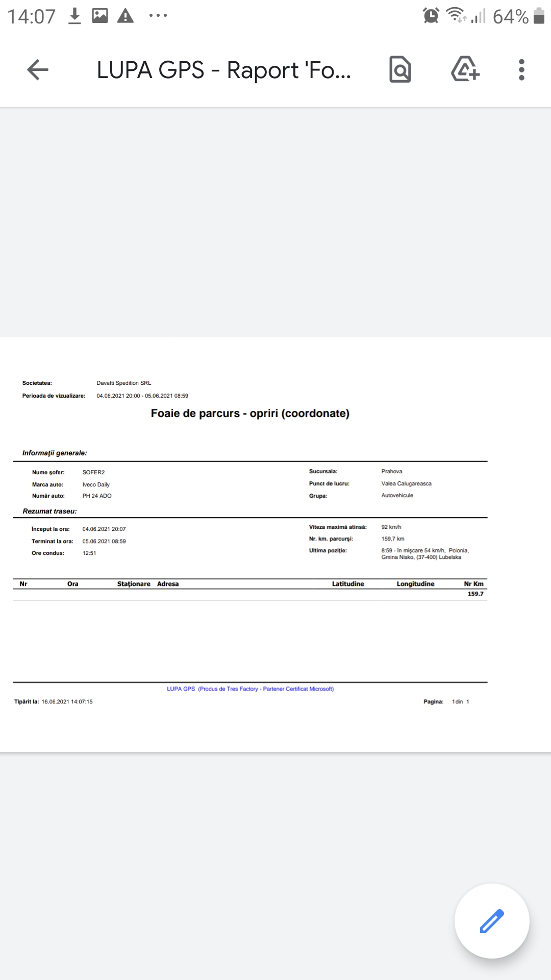Tap the 'Rezumat traseu:' section heading
The image size is (551, 980).
[49, 511]
